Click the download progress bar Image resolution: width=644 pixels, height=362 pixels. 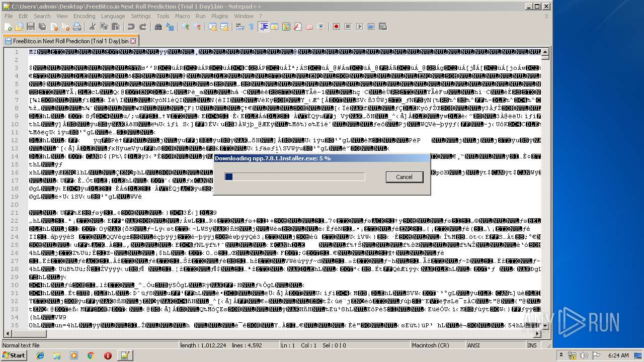point(295,176)
